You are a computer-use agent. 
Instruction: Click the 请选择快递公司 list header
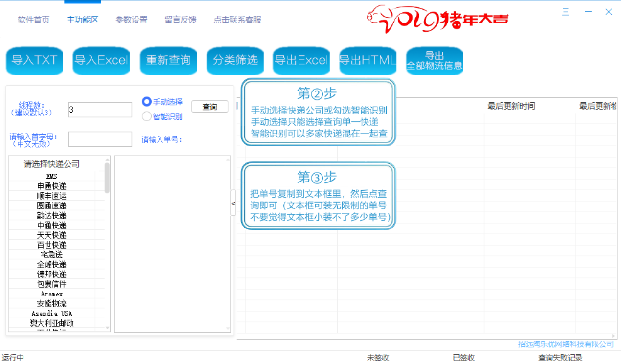(x=52, y=164)
